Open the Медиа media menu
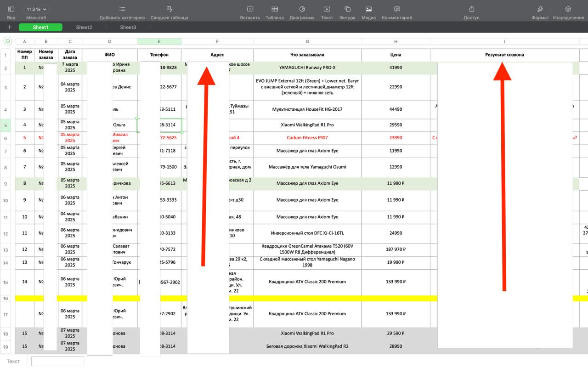The image size is (588, 368). pos(368,9)
